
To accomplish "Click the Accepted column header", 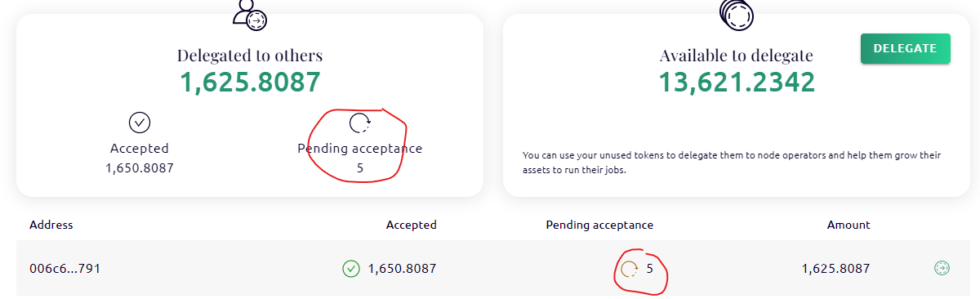I will (x=412, y=225).
